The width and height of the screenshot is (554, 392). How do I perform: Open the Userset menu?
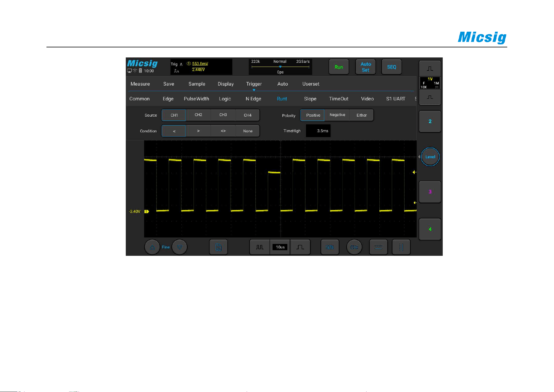[x=311, y=84]
